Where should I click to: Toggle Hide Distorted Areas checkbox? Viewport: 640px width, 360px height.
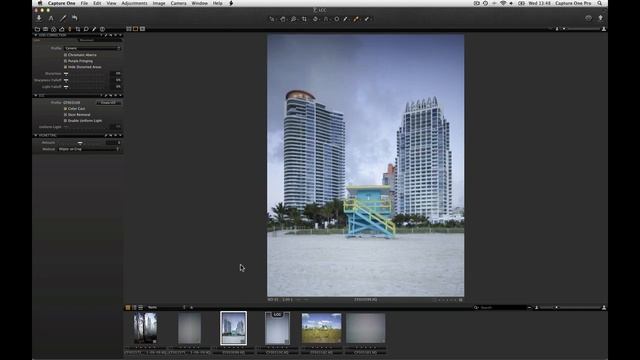pyautogui.click(x=65, y=67)
